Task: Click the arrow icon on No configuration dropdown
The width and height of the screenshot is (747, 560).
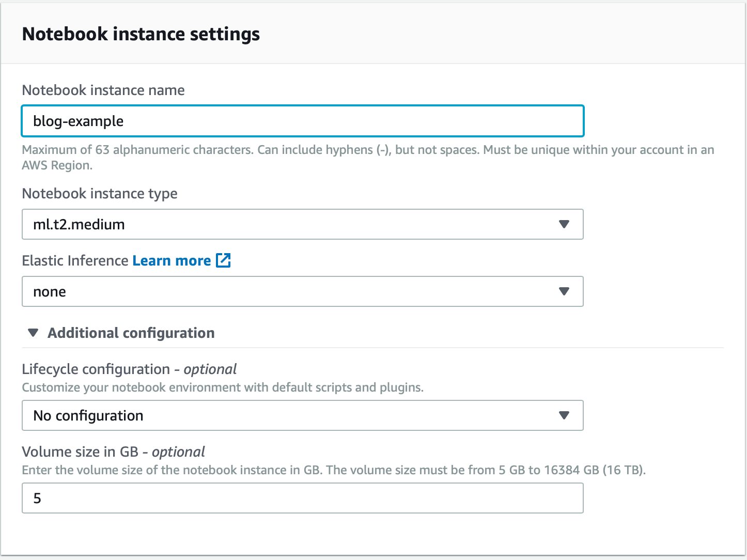Action: [x=564, y=415]
